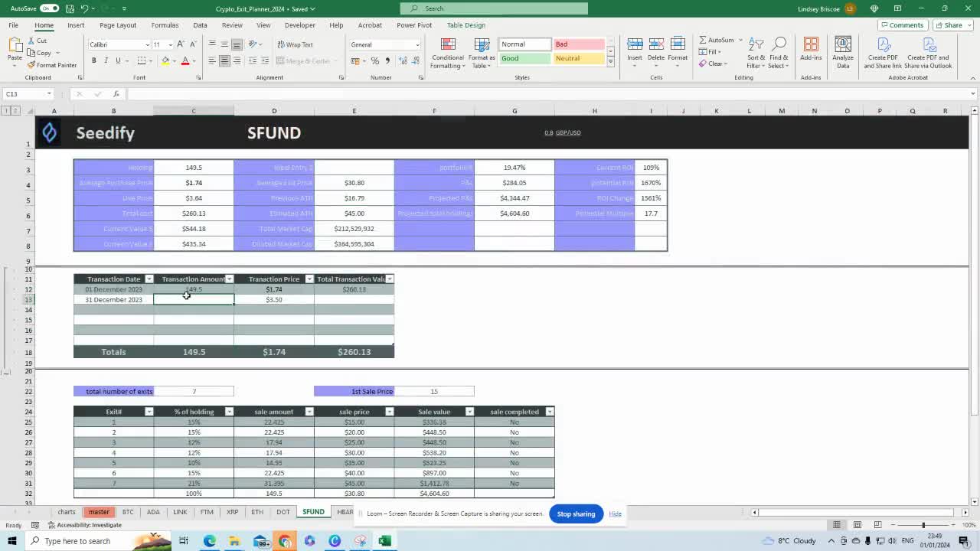Select the master sheet tab
The height and width of the screenshot is (551, 980).
pos(99,511)
